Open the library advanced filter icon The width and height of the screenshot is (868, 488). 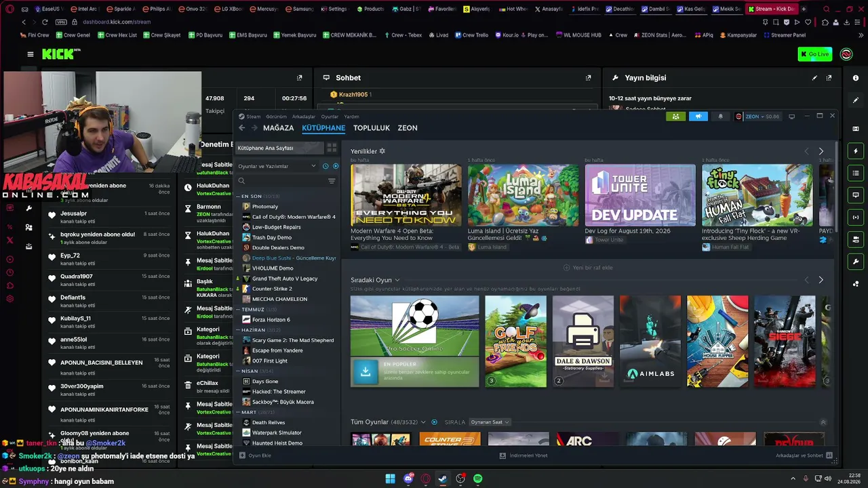click(332, 181)
